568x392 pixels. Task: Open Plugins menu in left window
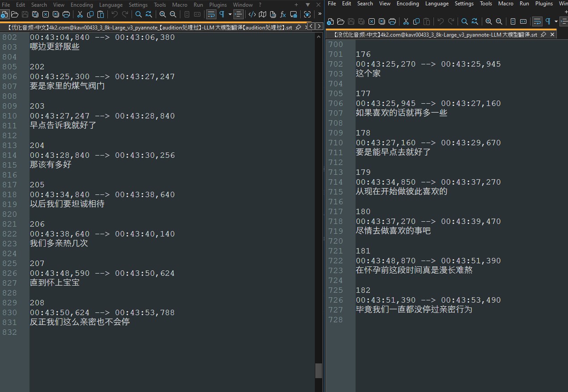point(218,5)
